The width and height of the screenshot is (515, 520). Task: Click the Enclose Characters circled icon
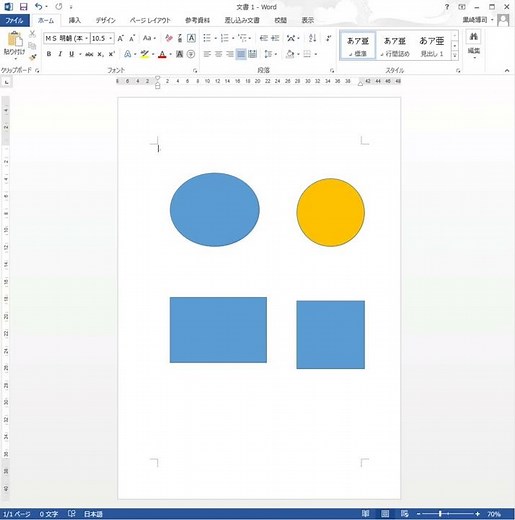tap(191, 54)
